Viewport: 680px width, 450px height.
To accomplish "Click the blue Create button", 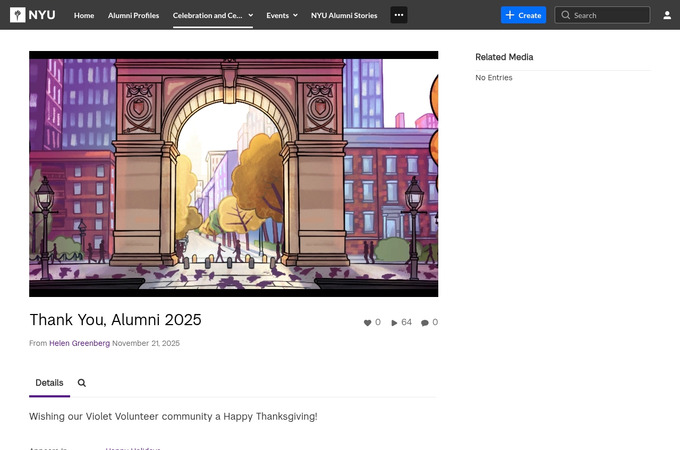I will [x=523, y=15].
